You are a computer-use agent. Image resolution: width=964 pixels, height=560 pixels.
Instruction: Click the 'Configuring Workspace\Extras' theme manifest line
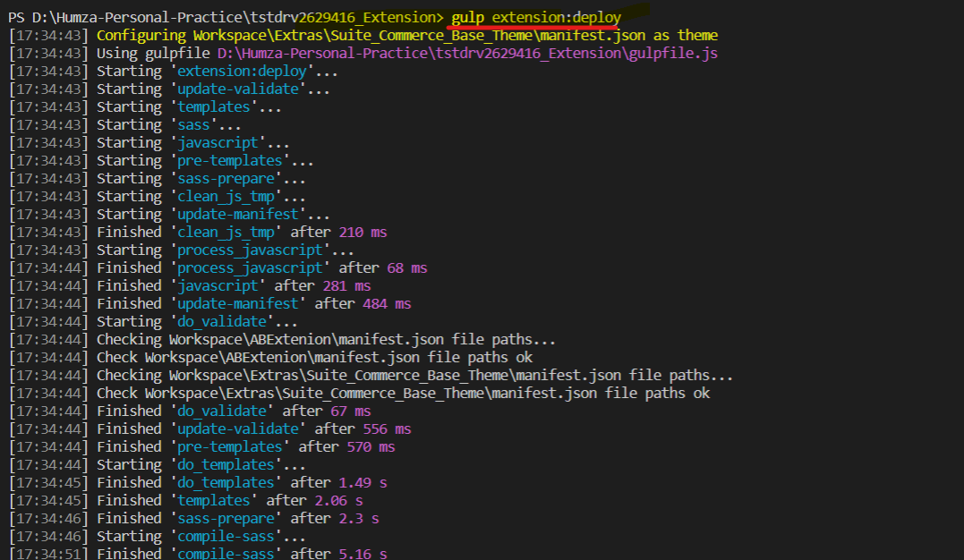pos(407,36)
